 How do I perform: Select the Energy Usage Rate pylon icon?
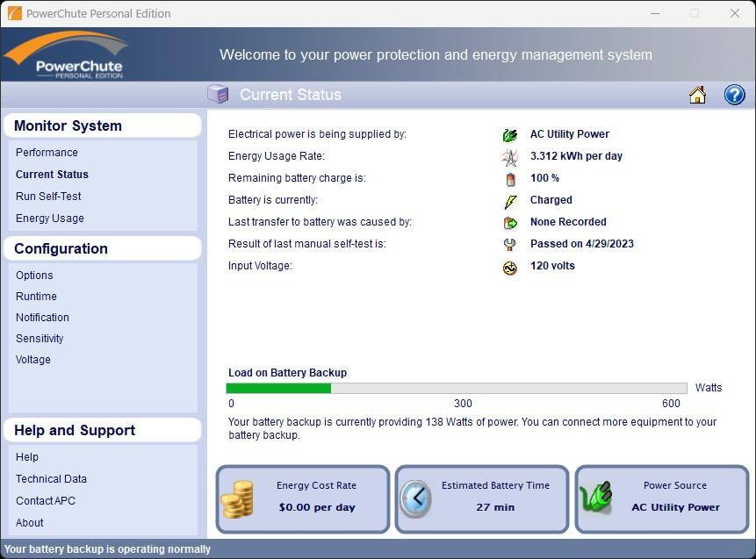point(510,156)
